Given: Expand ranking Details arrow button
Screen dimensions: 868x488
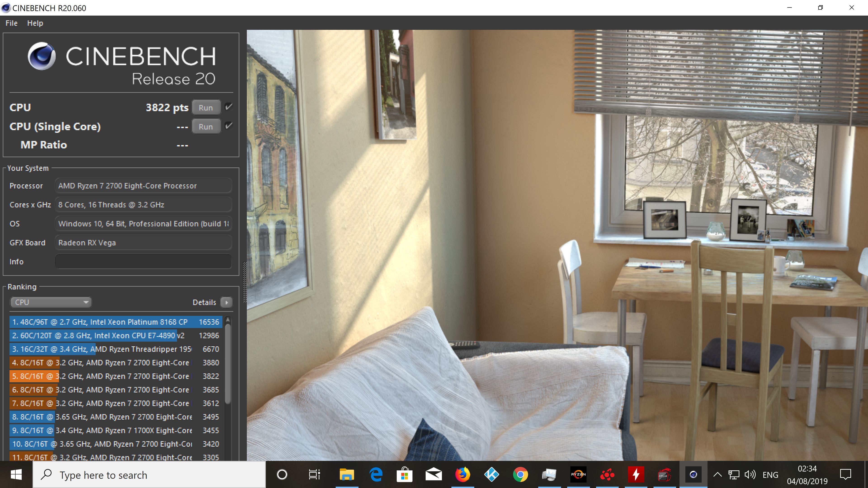Looking at the screenshot, I should tap(226, 303).
